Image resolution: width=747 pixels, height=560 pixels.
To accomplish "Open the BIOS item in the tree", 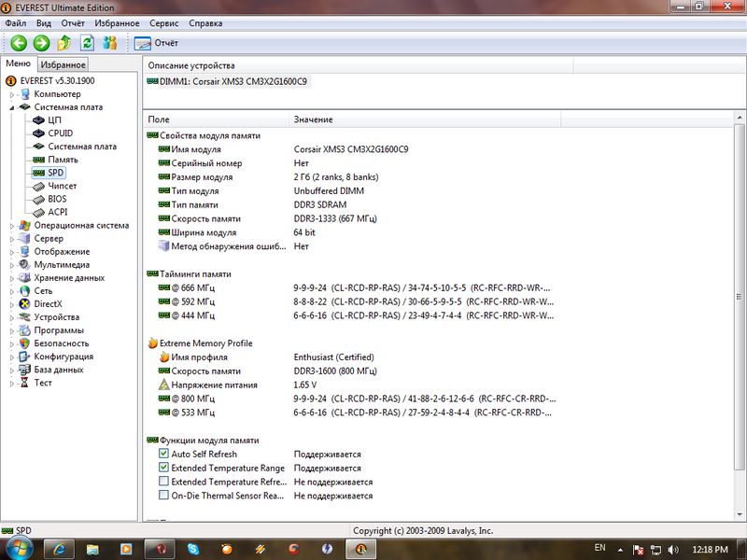I will click(x=58, y=199).
